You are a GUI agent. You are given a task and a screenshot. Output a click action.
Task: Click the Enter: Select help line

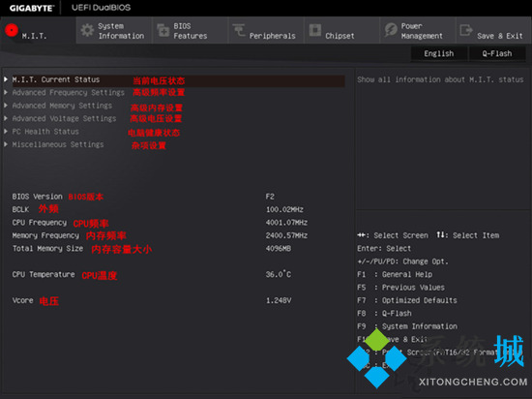tap(384, 249)
